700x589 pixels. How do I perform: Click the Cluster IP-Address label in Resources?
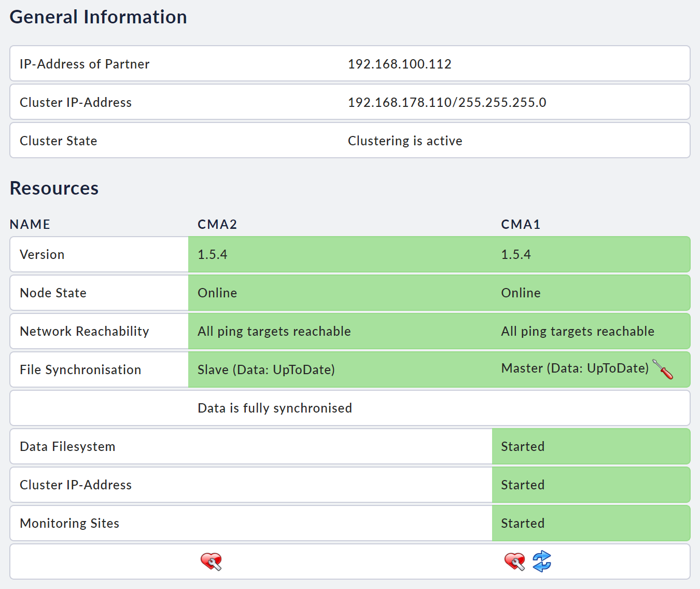coord(76,485)
